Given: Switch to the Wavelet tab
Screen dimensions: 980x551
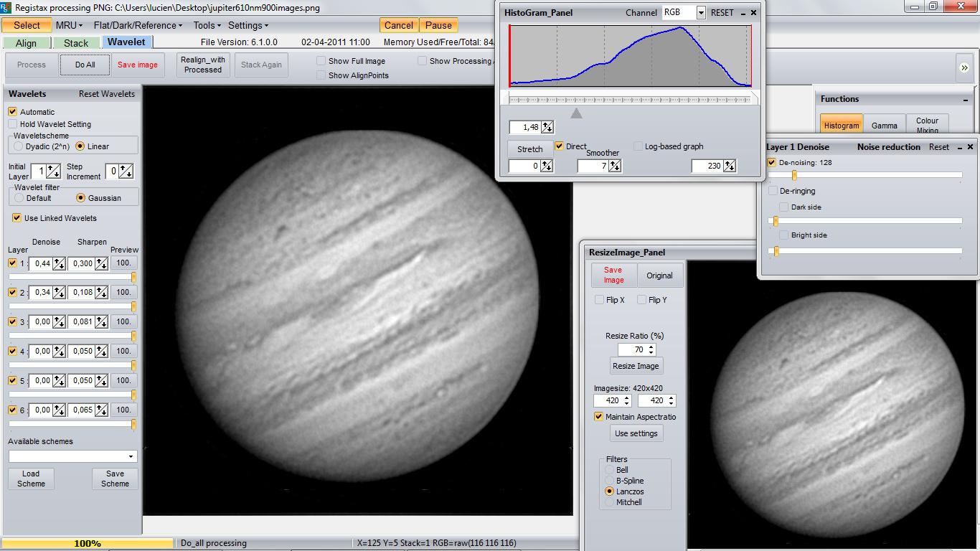Looking at the screenshot, I should click(x=126, y=42).
